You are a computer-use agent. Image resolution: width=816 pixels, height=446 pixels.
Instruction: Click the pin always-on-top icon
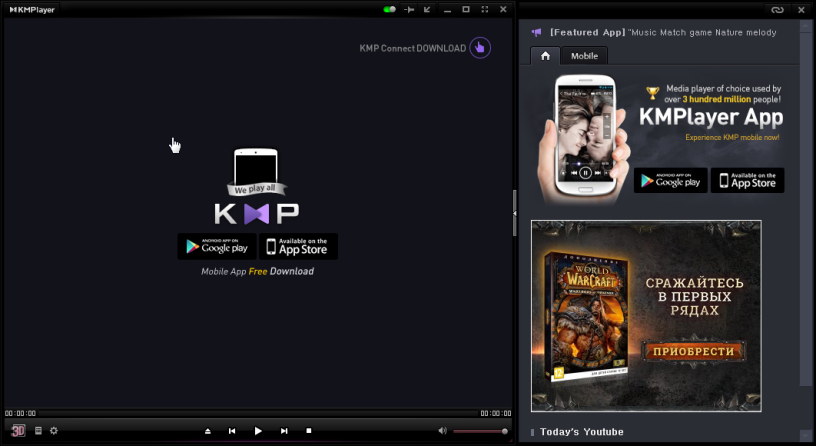(409, 9)
